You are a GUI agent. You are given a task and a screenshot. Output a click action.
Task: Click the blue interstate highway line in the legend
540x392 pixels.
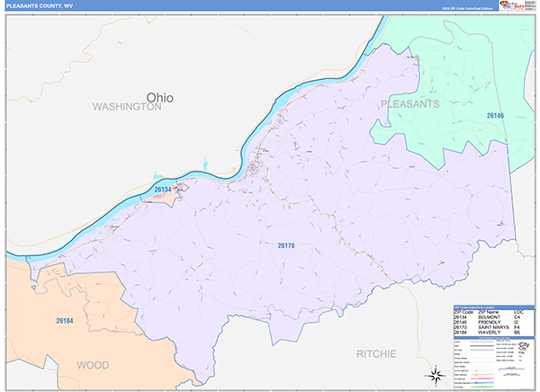click(482, 383)
